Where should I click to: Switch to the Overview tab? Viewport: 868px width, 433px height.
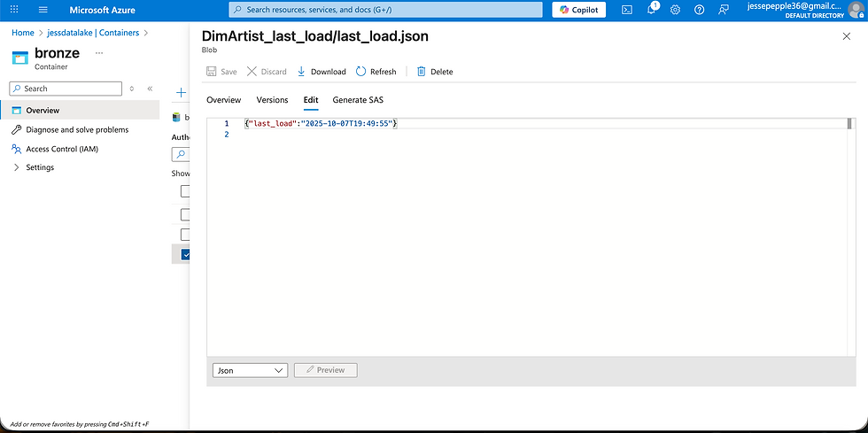click(x=223, y=100)
